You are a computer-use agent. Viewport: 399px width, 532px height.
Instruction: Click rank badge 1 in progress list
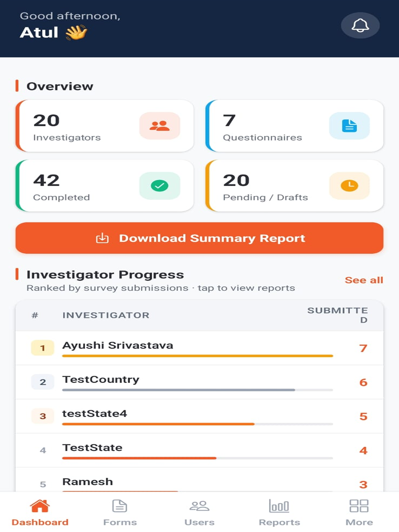coord(43,348)
